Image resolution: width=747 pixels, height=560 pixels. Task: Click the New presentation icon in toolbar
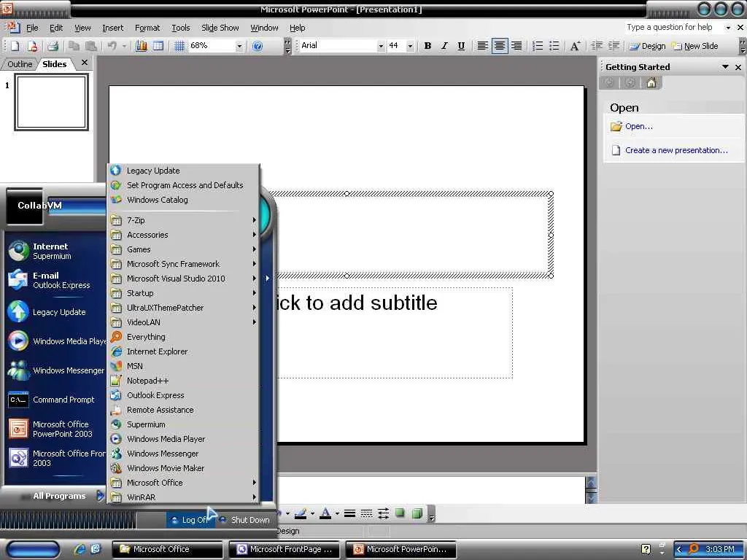click(15, 46)
